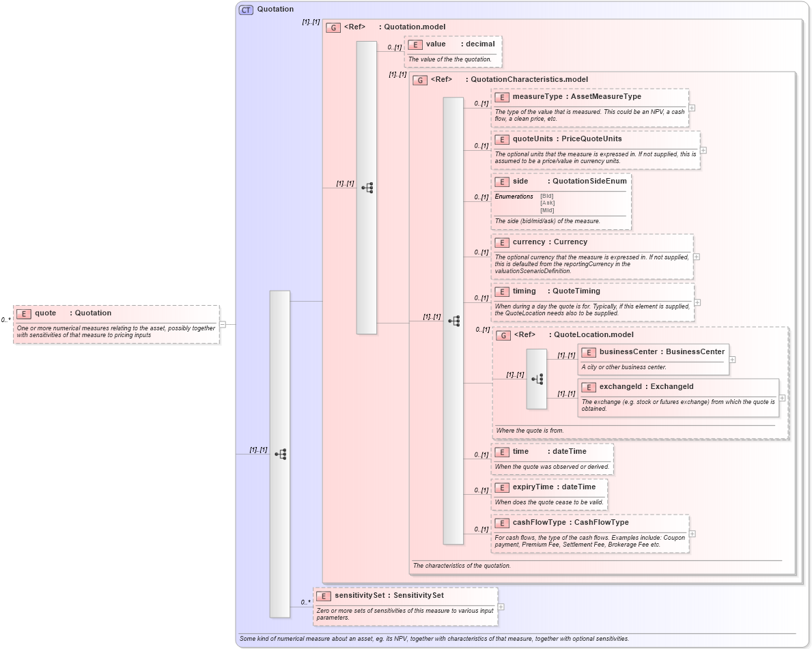Click the sequence icon in QuoteLocation compositor
This screenshot has height=649, width=812.
pyautogui.click(x=537, y=379)
